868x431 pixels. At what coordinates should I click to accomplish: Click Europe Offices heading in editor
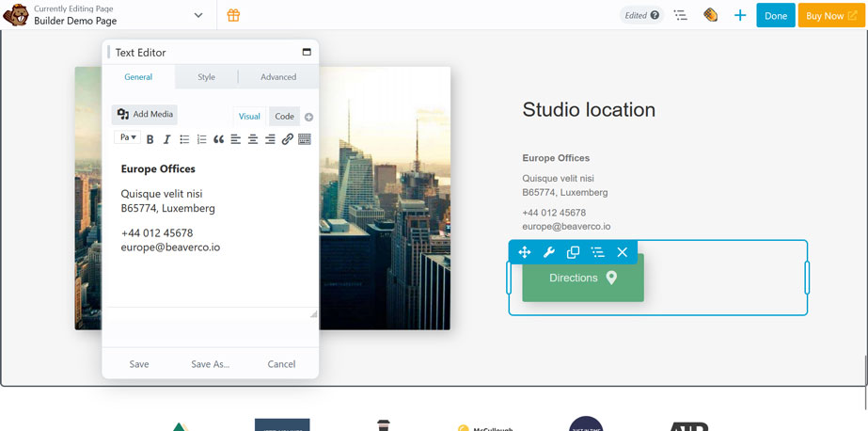pos(158,169)
